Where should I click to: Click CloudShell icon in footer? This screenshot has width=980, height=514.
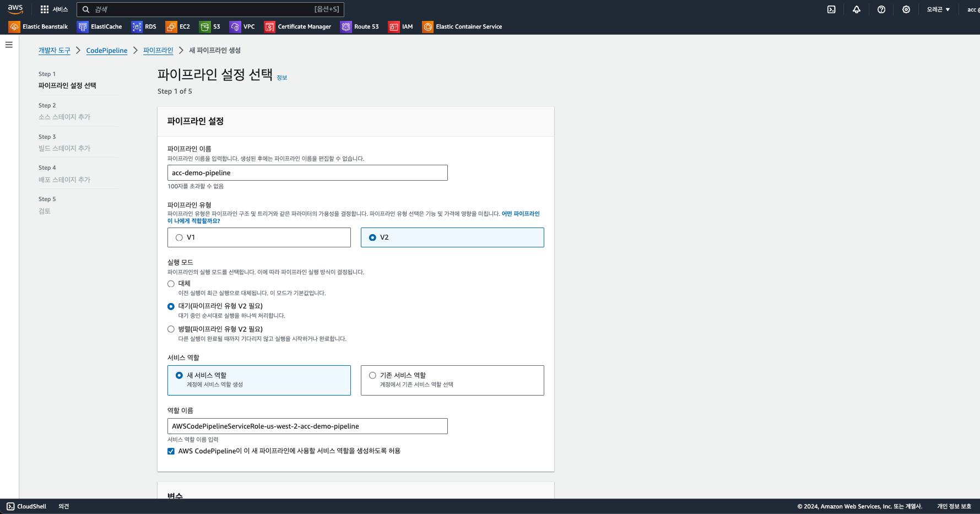click(10, 506)
